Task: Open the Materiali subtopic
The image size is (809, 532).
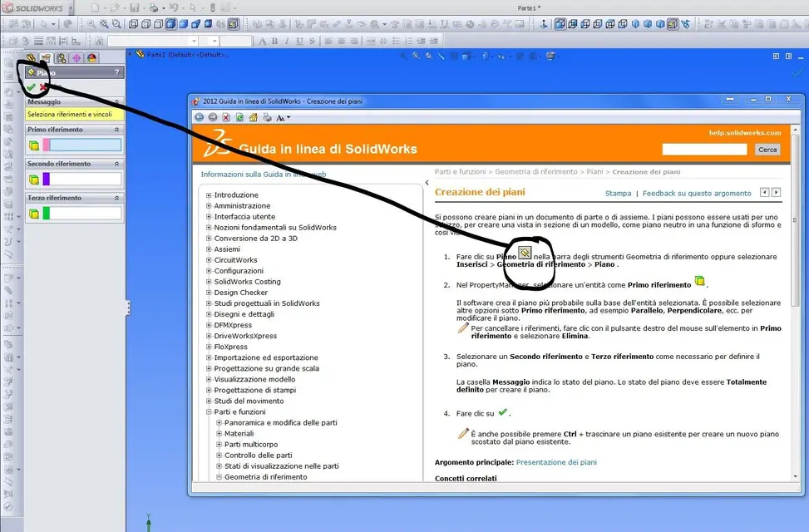Action: (239, 433)
